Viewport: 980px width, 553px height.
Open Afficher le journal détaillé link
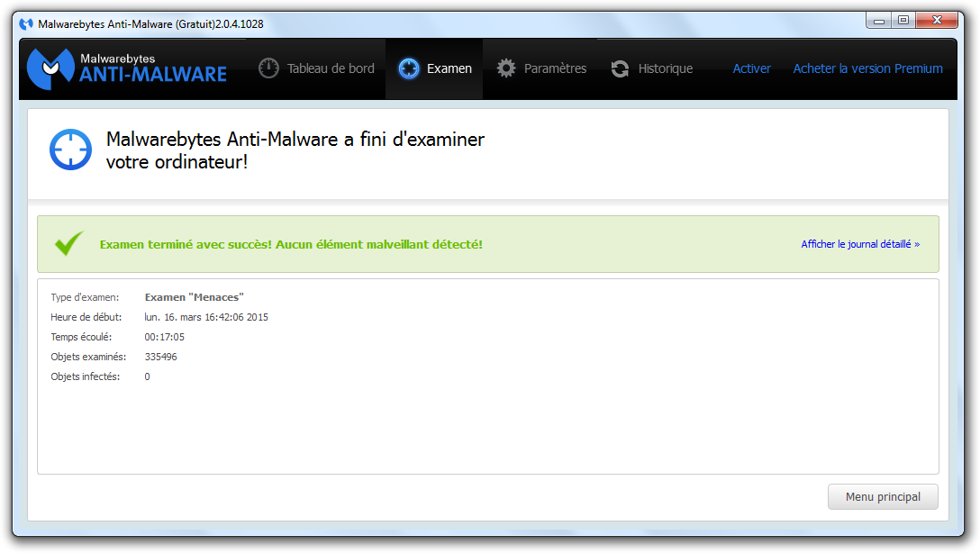[860, 244]
